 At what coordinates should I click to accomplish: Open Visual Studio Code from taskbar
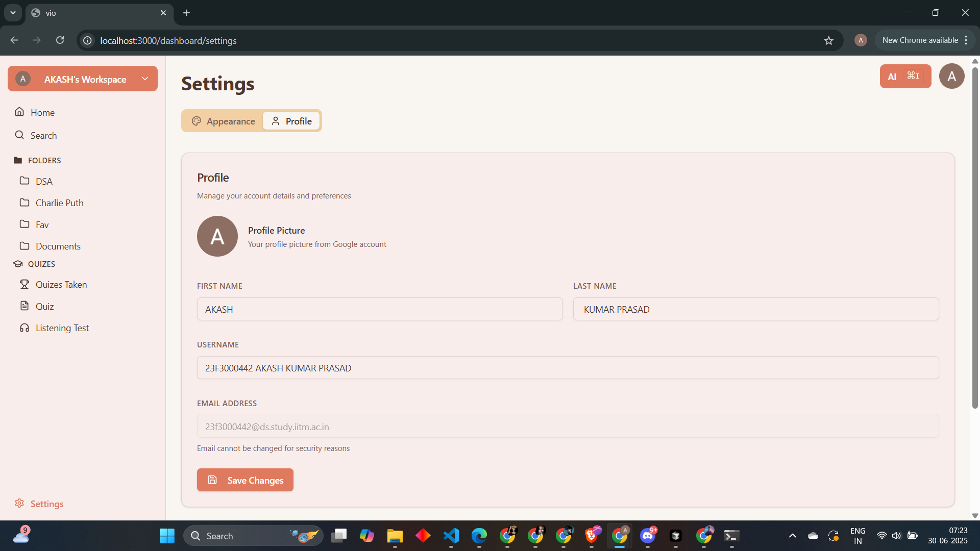pos(451,536)
